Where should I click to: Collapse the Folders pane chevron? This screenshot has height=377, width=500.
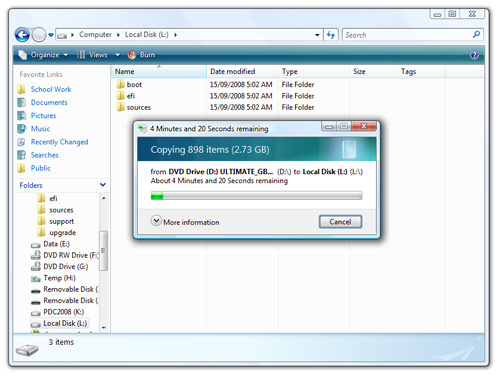(x=103, y=185)
